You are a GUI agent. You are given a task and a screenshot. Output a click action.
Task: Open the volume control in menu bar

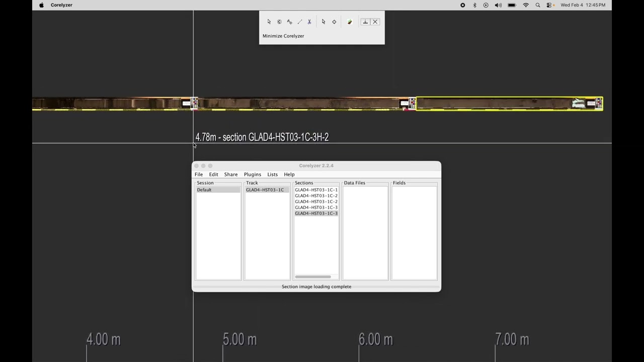point(498,5)
